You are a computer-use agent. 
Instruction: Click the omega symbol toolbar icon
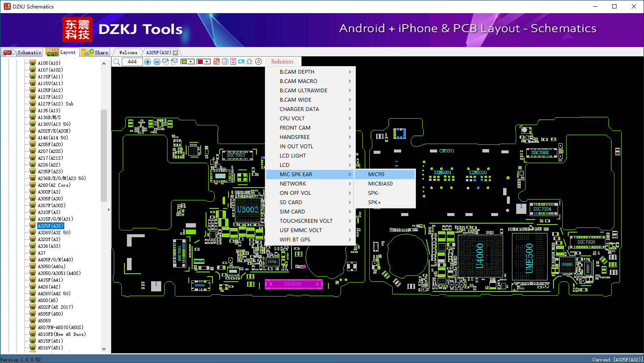250,61
